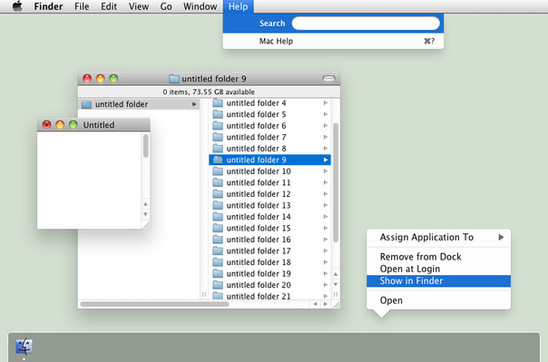The height and width of the screenshot is (362, 548).
Task: Click folder icon of untitled folder 16
Action: (218, 239)
